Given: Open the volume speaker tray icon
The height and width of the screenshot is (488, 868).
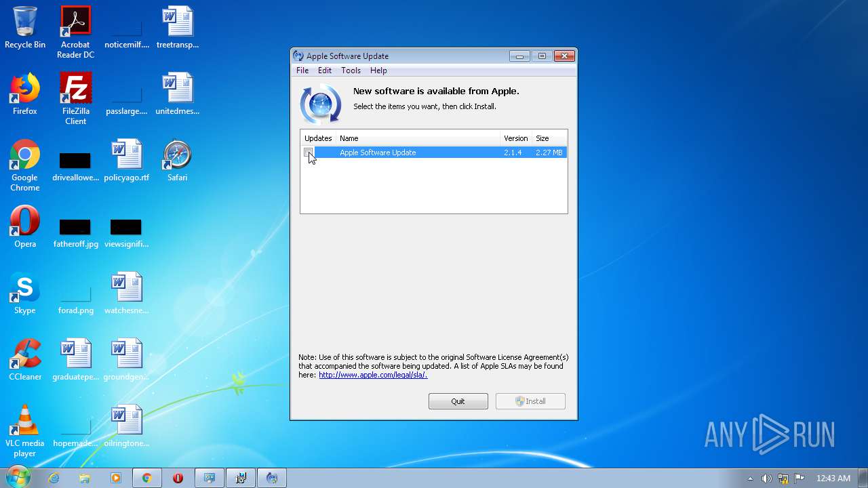Looking at the screenshot, I should (x=766, y=478).
